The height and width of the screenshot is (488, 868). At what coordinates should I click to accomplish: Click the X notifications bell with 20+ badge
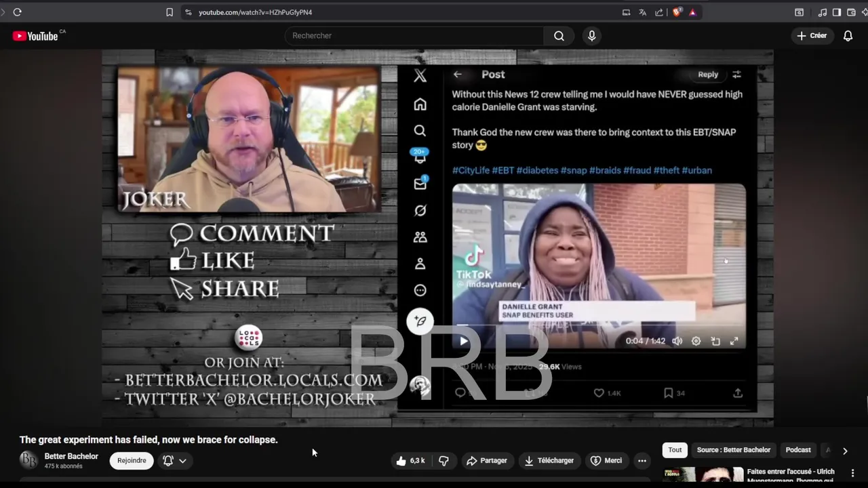pyautogui.click(x=420, y=157)
